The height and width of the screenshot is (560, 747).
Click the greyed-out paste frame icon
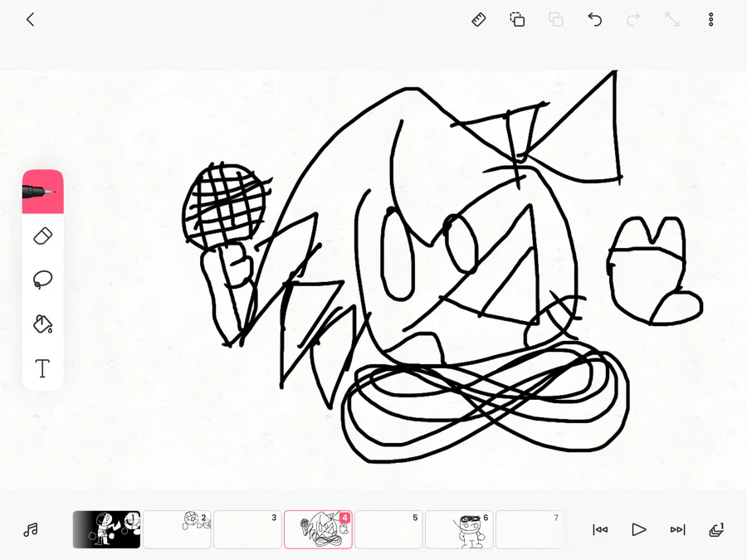click(x=556, y=20)
